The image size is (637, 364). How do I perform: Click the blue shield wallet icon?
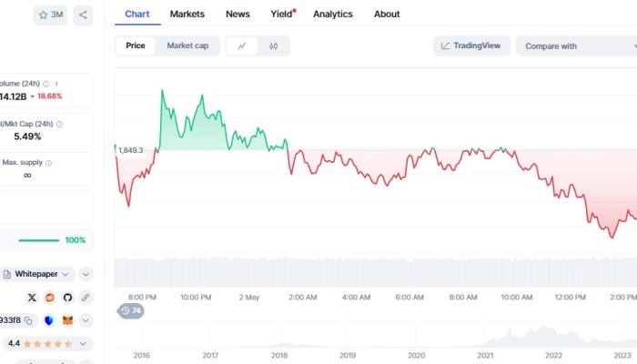[49, 320]
